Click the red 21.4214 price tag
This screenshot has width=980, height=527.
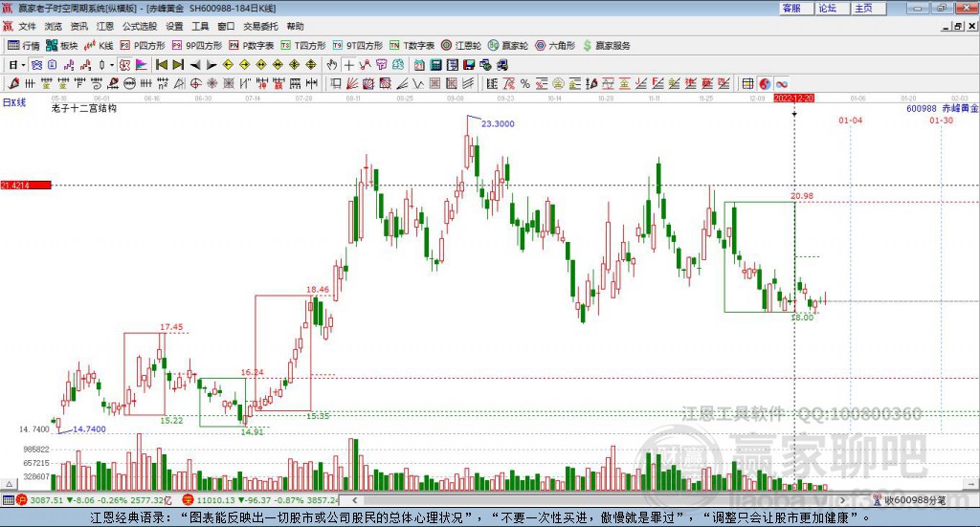point(26,185)
